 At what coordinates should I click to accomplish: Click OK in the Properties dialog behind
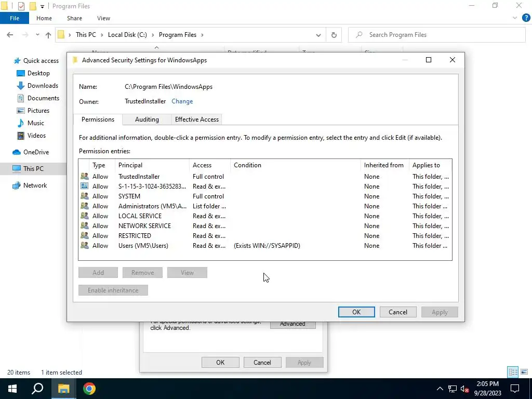[x=220, y=362]
